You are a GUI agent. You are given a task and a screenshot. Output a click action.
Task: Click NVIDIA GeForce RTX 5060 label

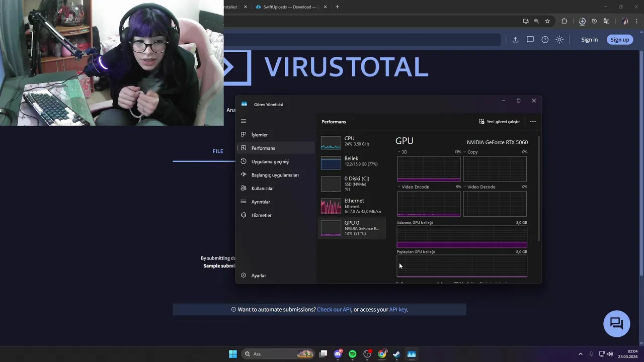(497, 142)
